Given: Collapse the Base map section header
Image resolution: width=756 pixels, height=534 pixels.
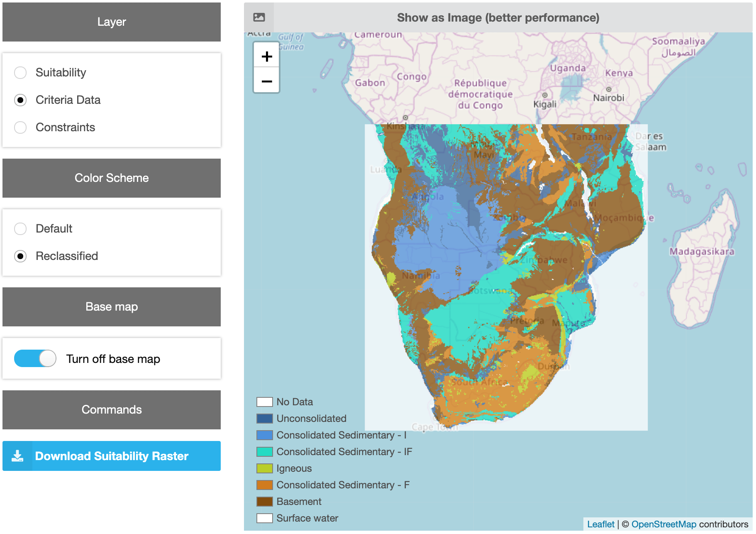Looking at the screenshot, I should [111, 306].
